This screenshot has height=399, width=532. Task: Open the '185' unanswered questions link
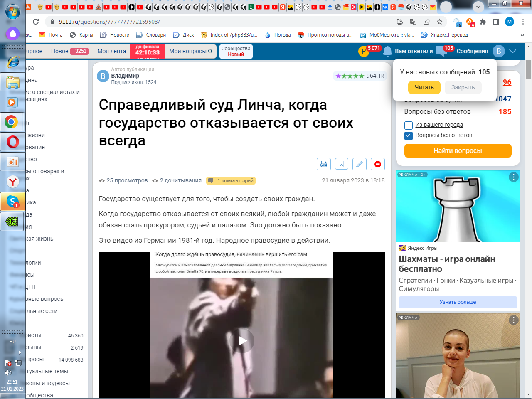tap(505, 111)
